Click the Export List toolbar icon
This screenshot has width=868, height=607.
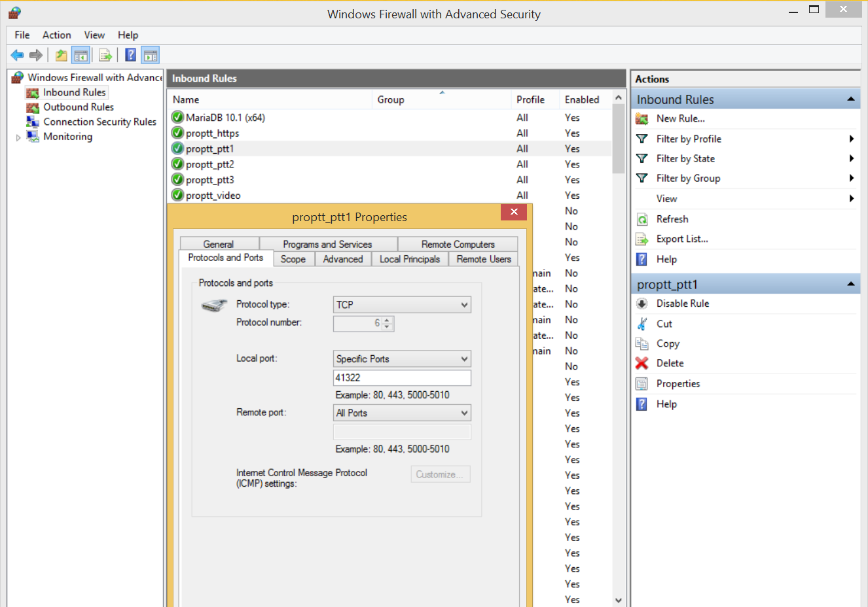[x=105, y=56]
